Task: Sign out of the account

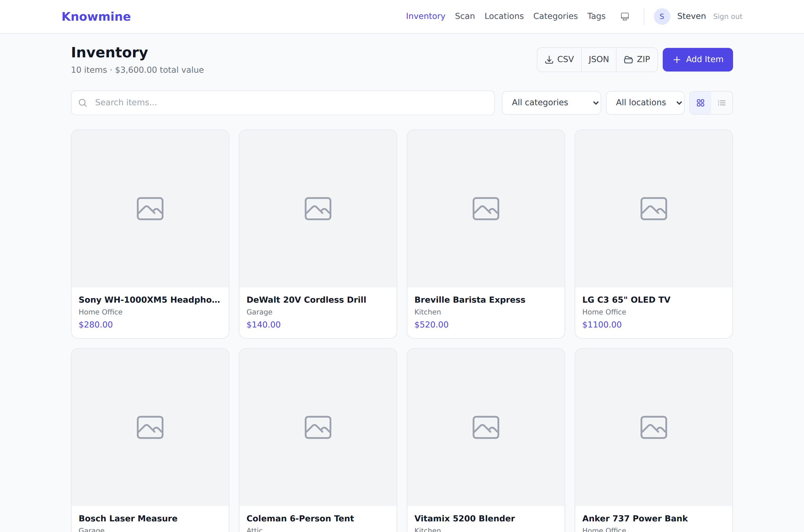Action: click(x=728, y=17)
